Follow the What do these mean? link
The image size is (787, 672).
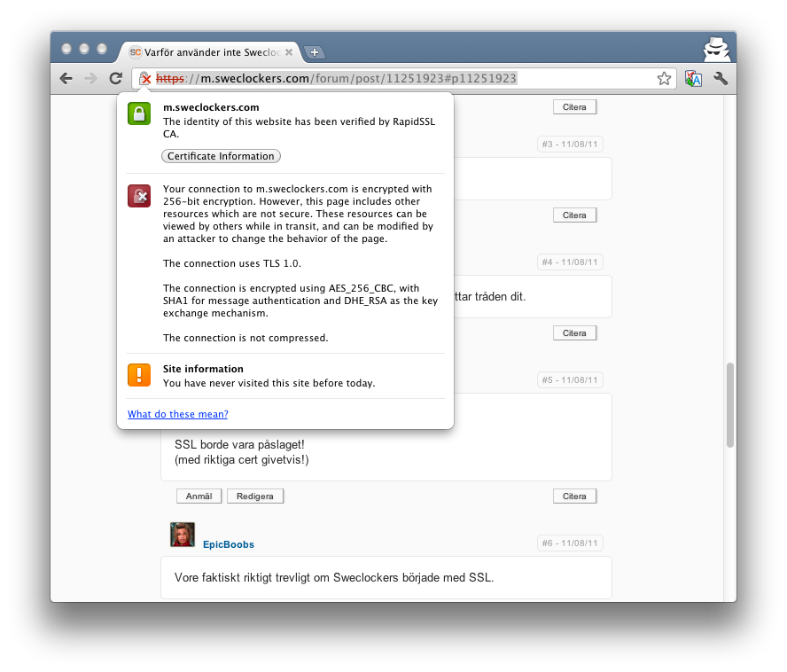[177, 414]
